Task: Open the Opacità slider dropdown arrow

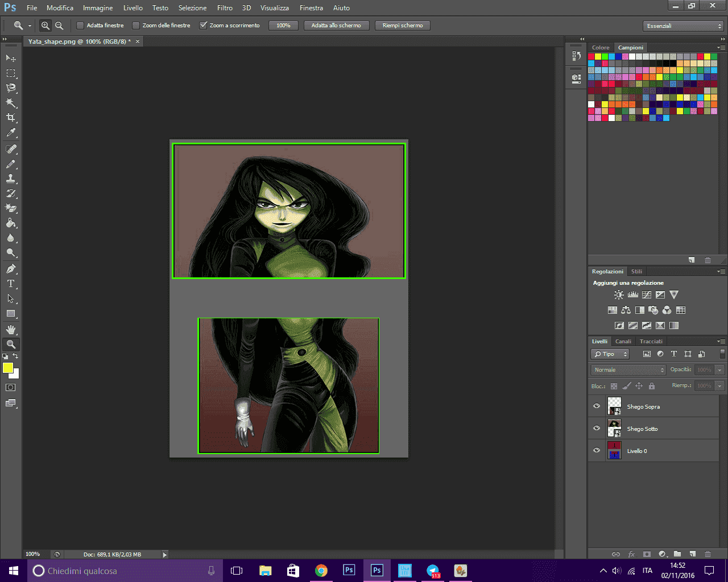Action: (x=720, y=370)
